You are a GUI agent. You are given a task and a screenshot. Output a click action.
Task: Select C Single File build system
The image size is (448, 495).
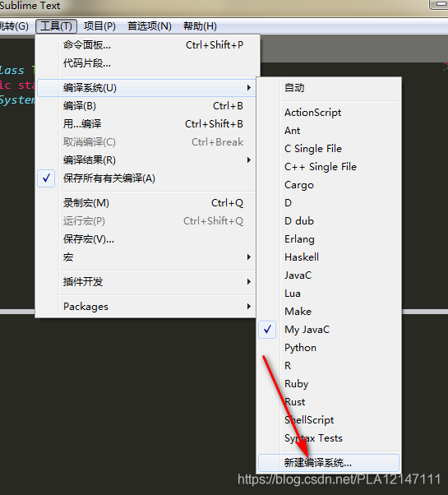tap(329, 148)
